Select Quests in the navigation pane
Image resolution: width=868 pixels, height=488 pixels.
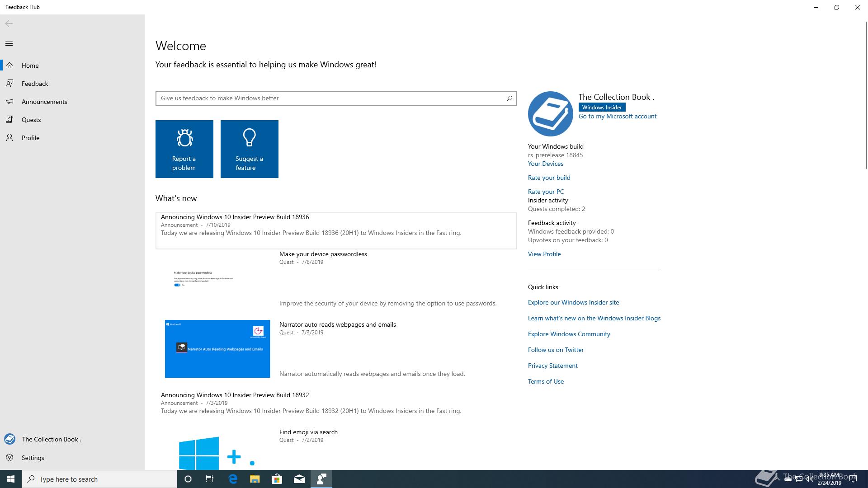31,120
